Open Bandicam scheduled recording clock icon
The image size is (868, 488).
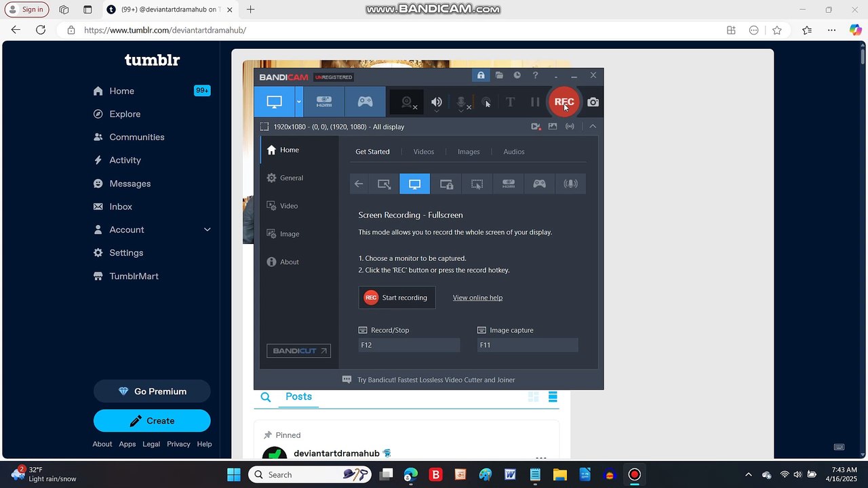point(517,75)
